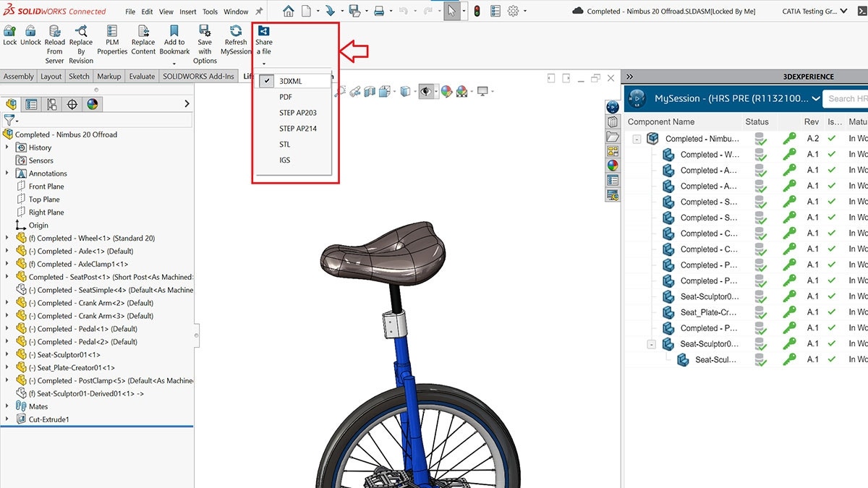
Task: Switch to the Evaluate tab
Action: (x=142, y=77)
